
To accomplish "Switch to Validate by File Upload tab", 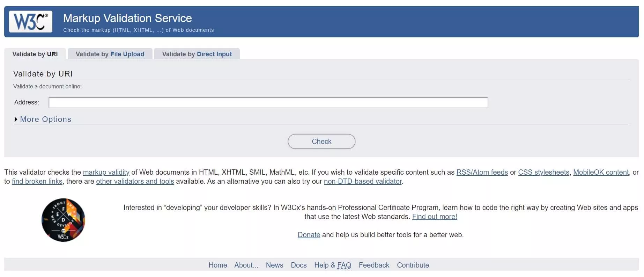I will point(110,54).
